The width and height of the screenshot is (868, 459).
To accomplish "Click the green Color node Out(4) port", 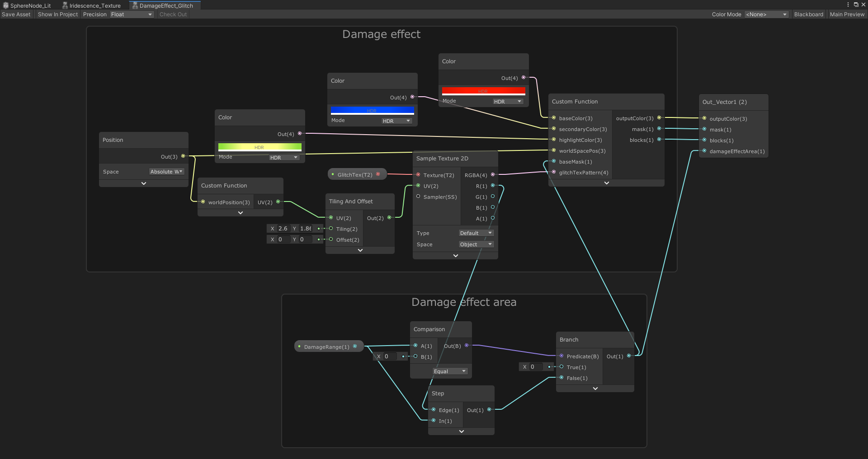I will (300, 134).
